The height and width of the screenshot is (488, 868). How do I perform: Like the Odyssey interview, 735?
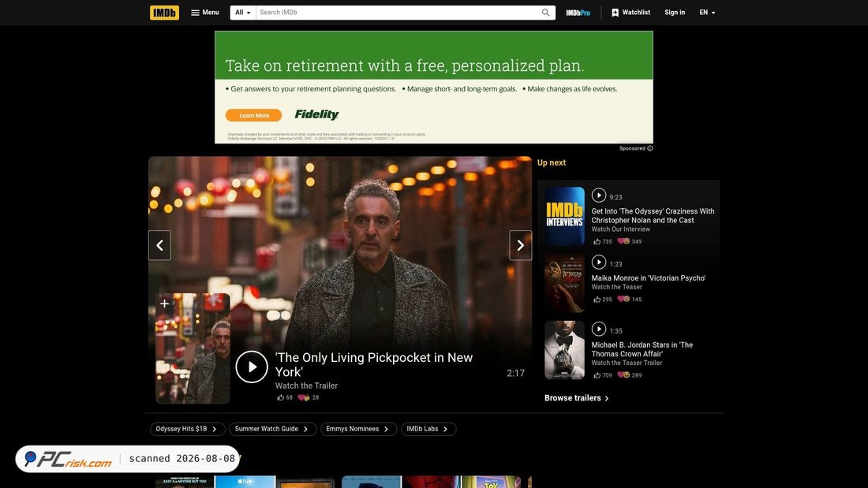click(602, 241)
